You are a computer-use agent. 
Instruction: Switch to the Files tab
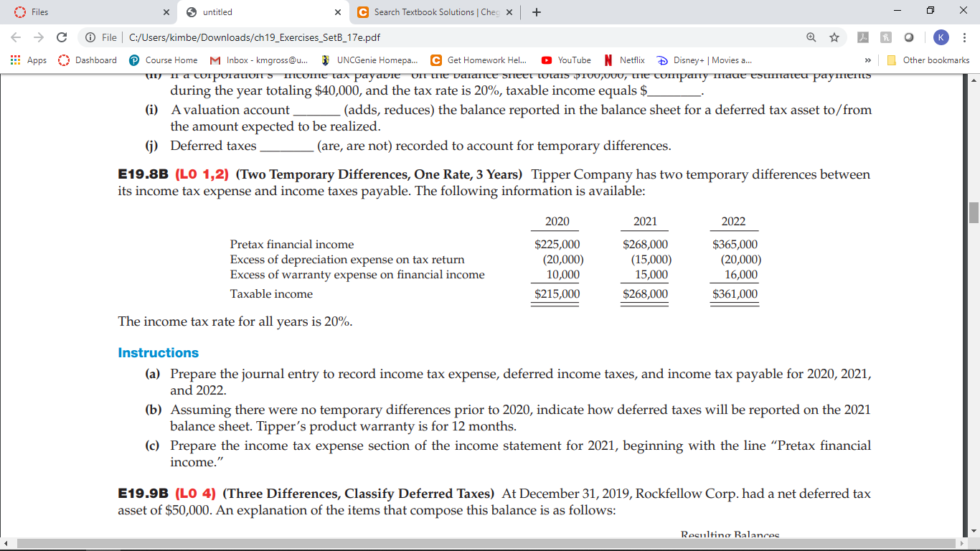(90, 12)
